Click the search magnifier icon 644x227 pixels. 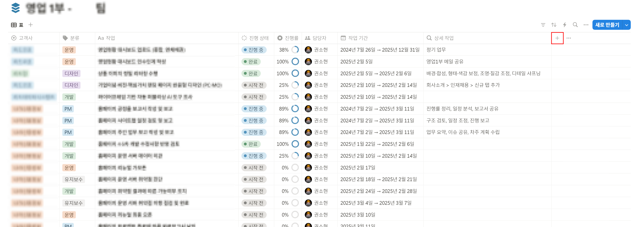point(575,25)
